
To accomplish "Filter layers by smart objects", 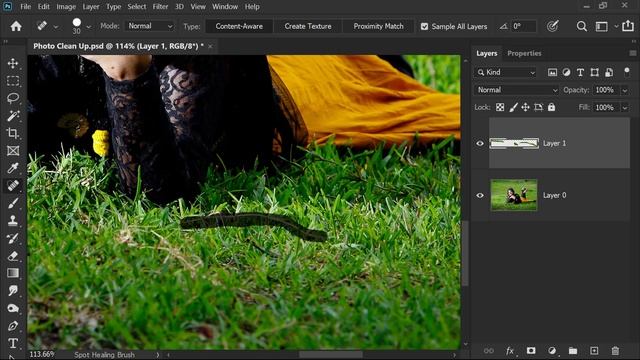I will click(609, 72).
